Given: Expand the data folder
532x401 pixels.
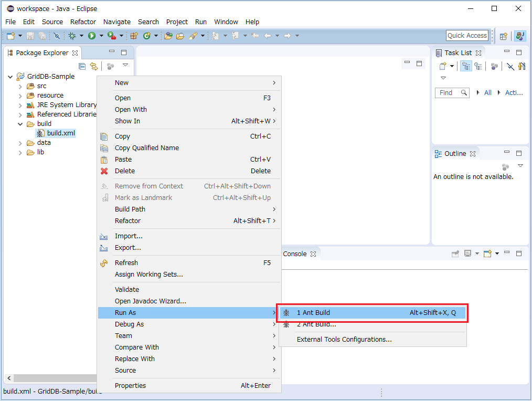Looking at the screenshot, I should (x=20, y=143).
